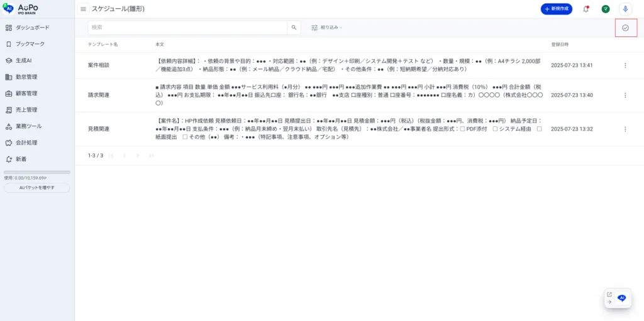Go to previous page arrow
This screenshot has width=644, height=321.
(125, 156)
